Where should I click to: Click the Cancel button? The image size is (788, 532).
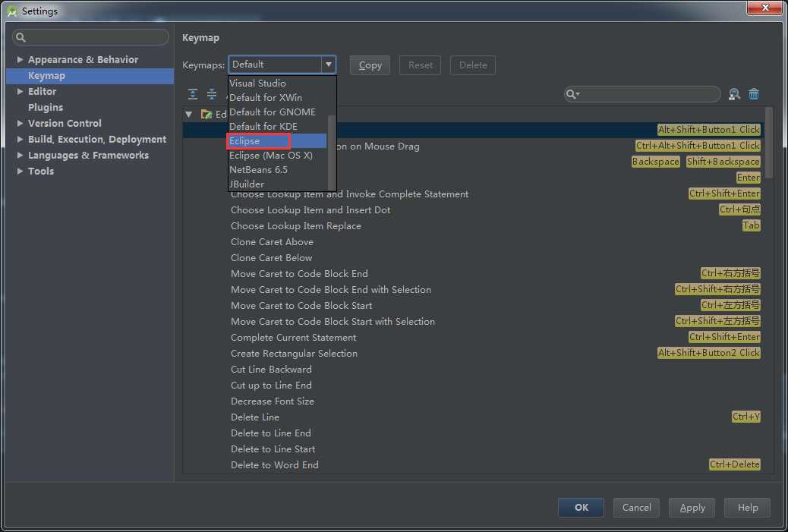click(x=636, y=508)
